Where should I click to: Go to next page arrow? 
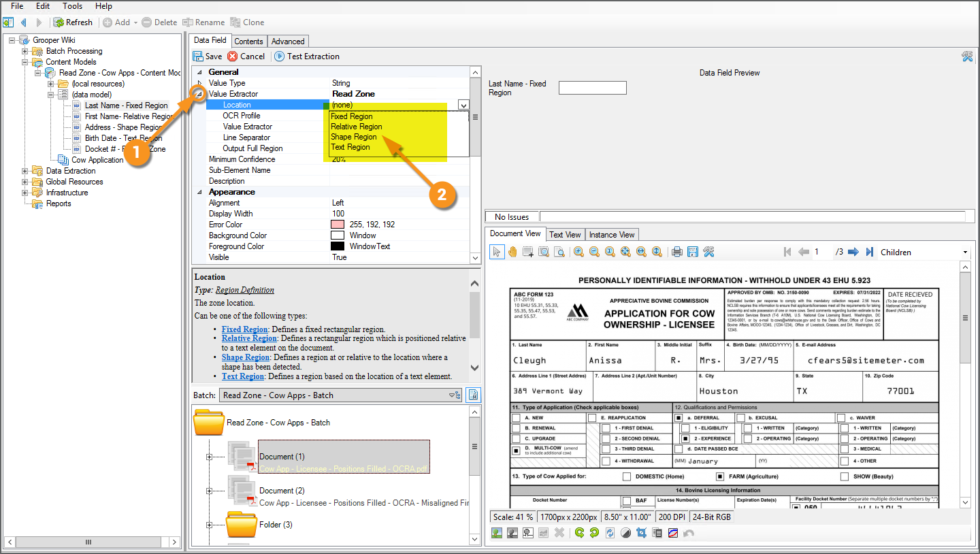click(x=853, y=252)
